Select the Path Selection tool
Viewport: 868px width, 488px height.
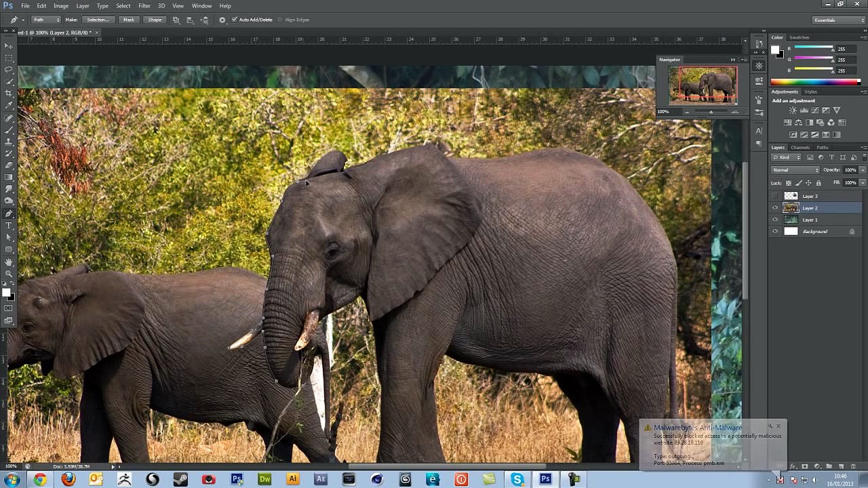[9, 237]
